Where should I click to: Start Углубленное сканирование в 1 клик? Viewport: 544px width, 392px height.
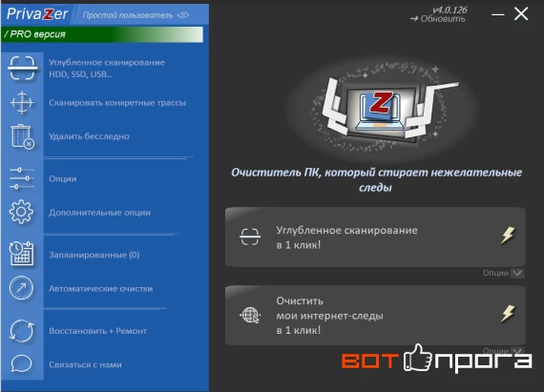[x=375, y=237]
